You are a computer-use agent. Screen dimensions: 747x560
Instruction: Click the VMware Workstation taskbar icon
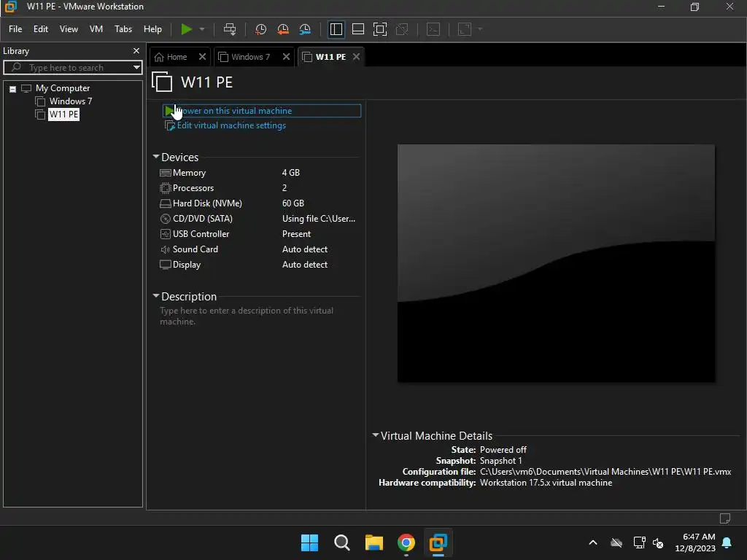[438, 542]
